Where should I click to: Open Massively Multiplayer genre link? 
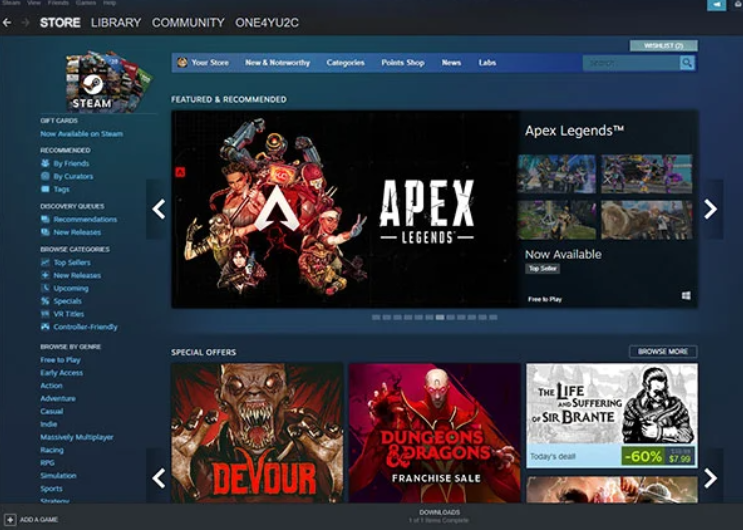click(77, 437)
